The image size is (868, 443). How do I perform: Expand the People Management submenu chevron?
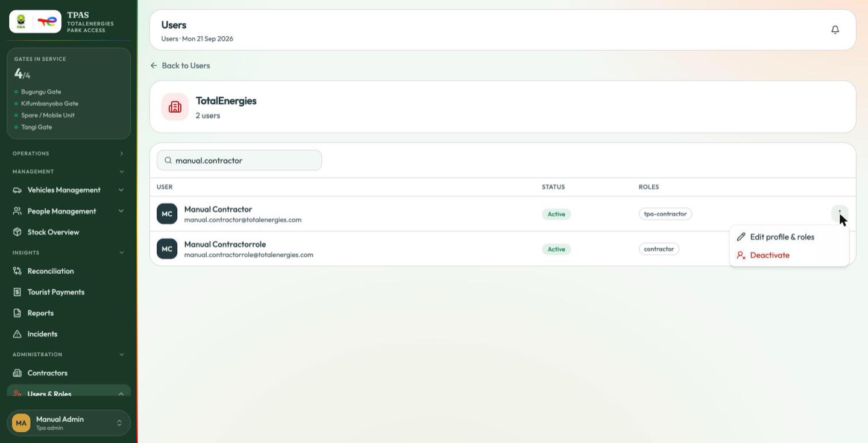[x=121, y=211]
